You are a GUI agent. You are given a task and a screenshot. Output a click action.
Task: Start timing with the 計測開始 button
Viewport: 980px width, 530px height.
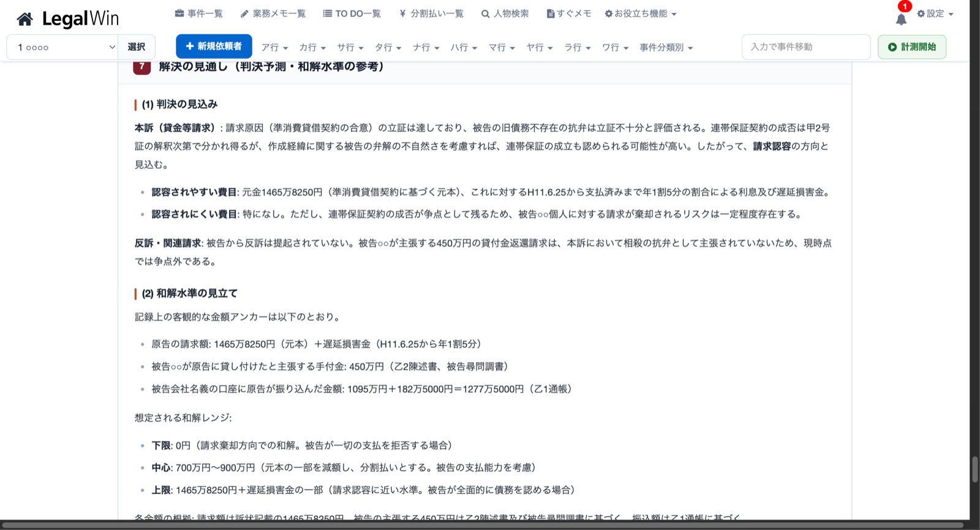912,47
